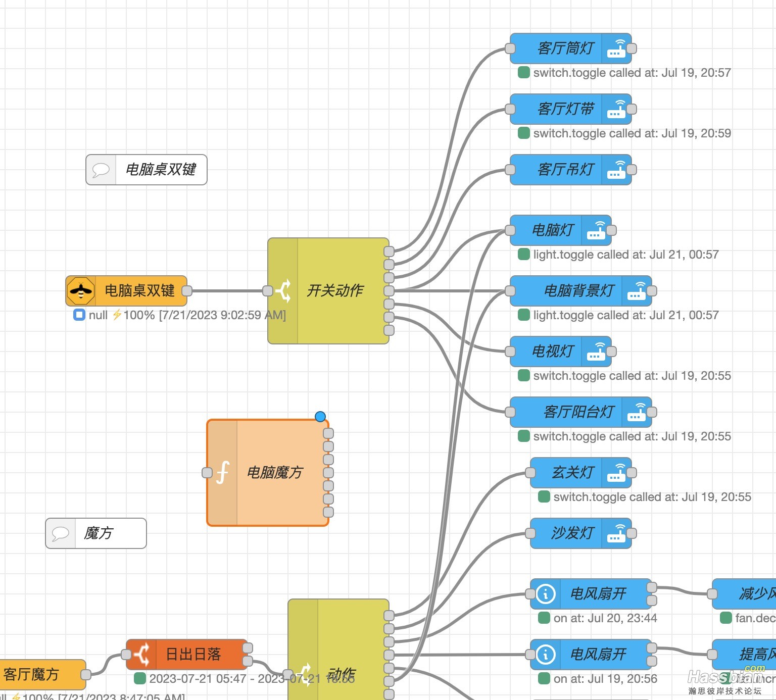Screen dimensions: 776x700
Task: Click output port of 电脑桌双键 node
Action: click(x=187, y=291)
